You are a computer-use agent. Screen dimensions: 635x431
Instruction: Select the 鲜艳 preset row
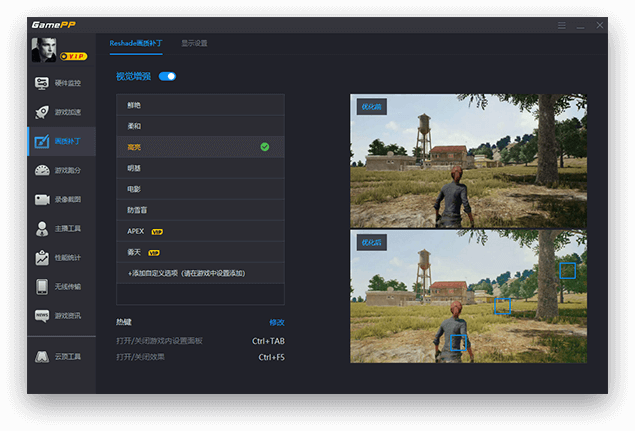pyautogui.click(x=200, y=105)
